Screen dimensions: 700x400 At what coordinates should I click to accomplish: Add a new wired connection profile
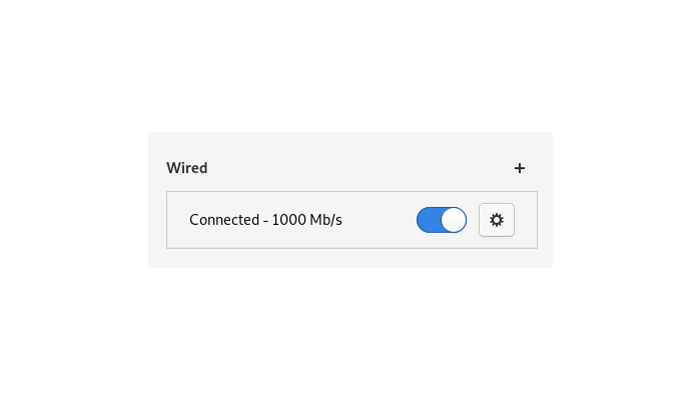click(519, 168)
